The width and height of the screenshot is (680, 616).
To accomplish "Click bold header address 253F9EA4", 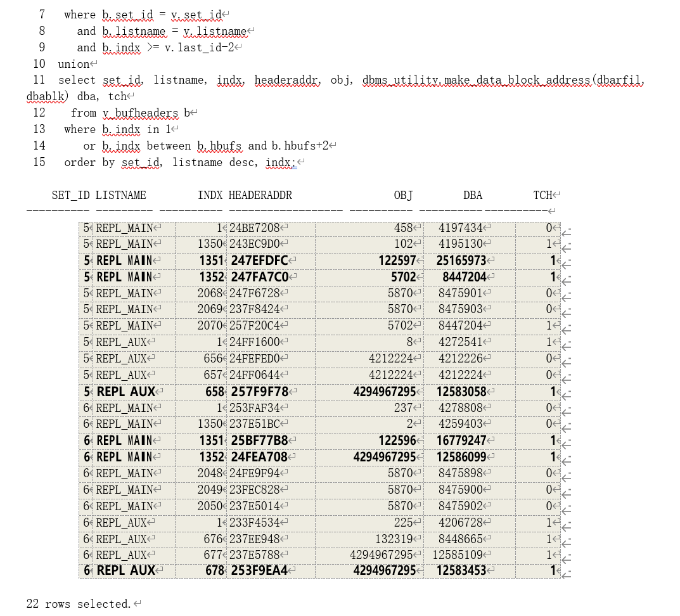I will pos(259,571).
